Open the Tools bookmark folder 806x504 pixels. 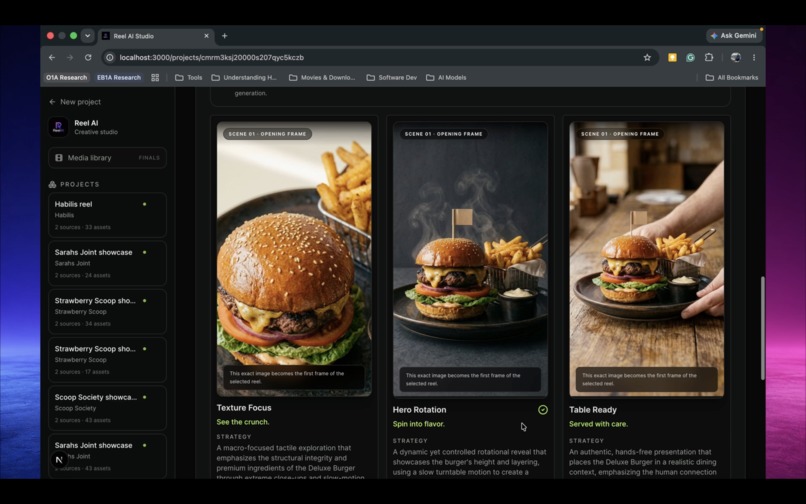(189, 78)
